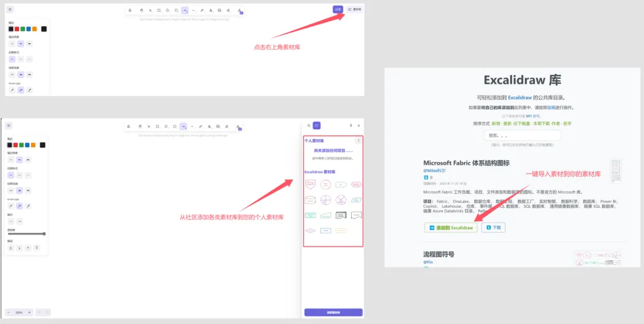Select the Hand tool in the lower window's toolbar
This screenshot has height=324, width=644.
(x=141, y=126)
